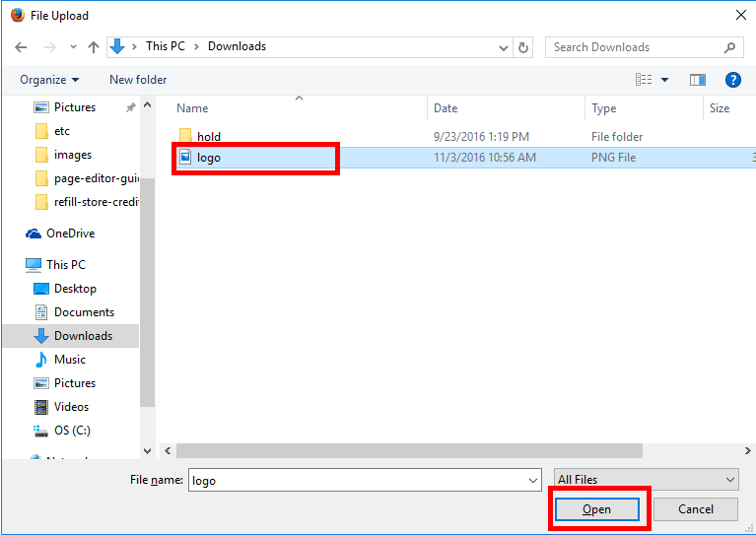Click the logo file's image icon
This screenshot has height=535, width=756.
tap(185, 157)
